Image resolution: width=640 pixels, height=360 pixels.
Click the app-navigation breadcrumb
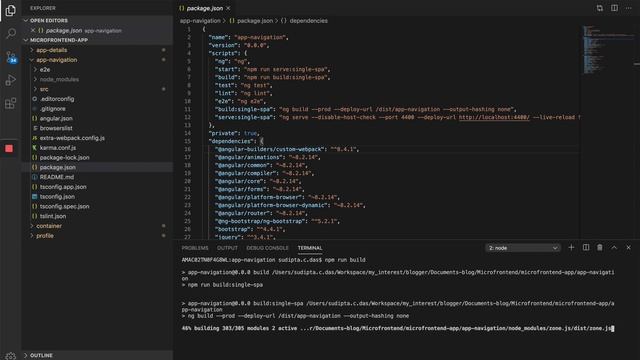(x=200, y=20)
